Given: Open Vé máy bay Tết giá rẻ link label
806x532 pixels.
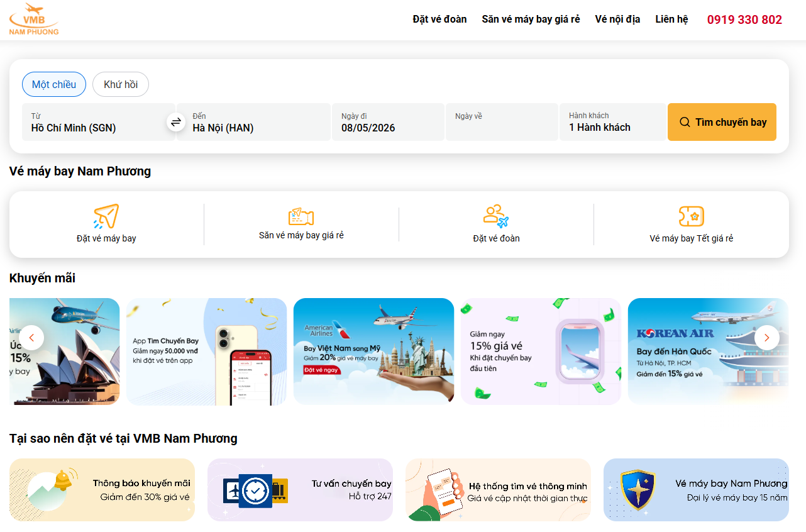Looking at the screenshot, I should (692, 238).
